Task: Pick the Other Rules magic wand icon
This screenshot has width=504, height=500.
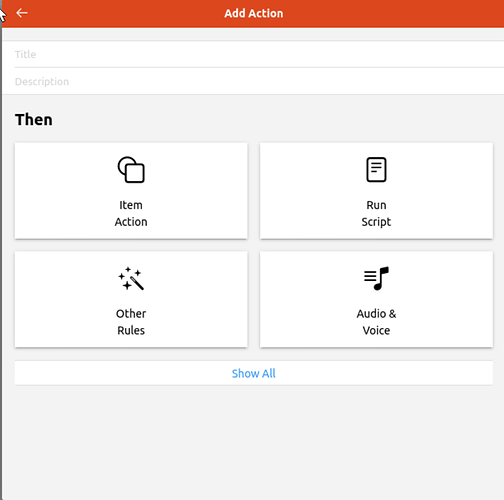Action: click(x=131, y=278)
